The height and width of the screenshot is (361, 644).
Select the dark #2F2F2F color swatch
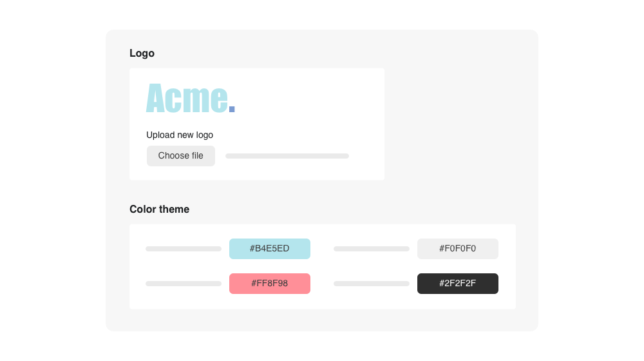coord(457,284)
